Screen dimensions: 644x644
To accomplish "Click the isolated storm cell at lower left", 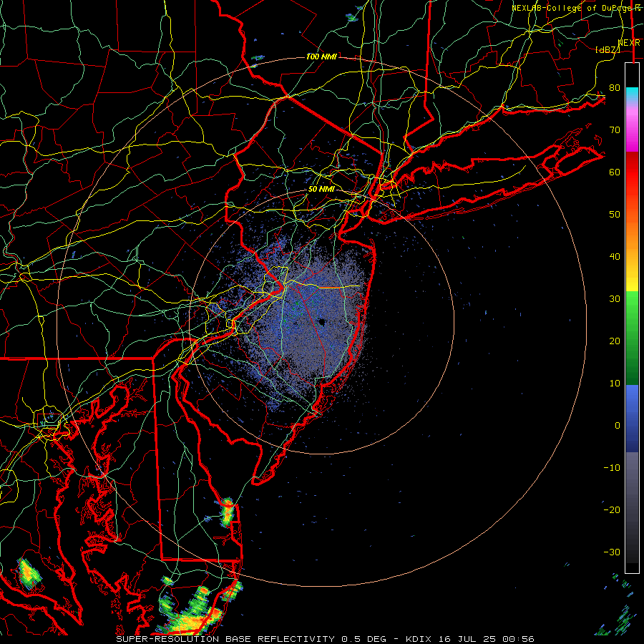I will click(29, 572).
